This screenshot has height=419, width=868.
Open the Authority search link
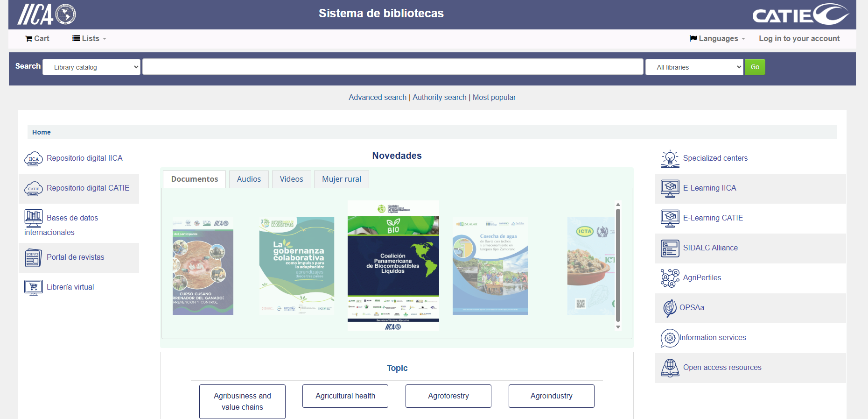click(x=440, y=97)
